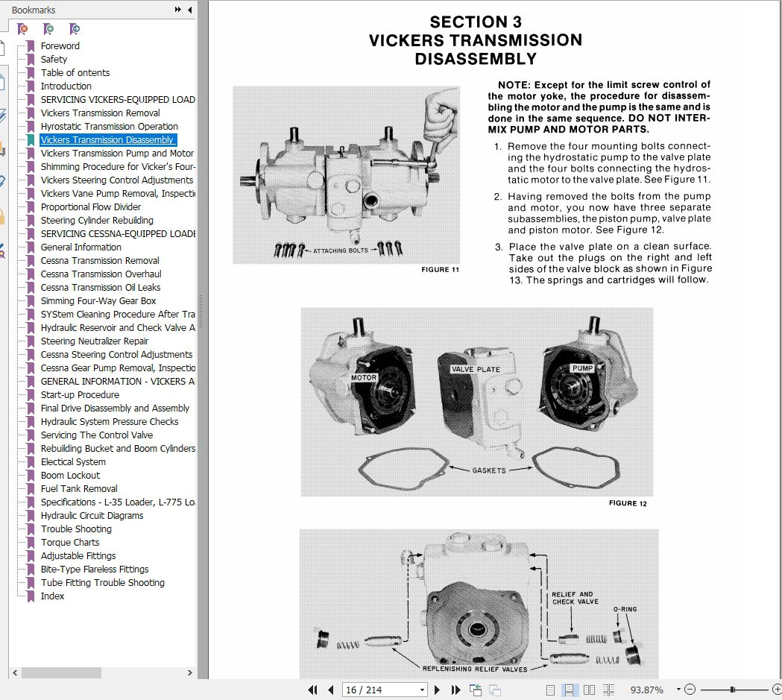The height and width of the screenshot is (700, 782).
Task: Enable continuous page layout
Action: point(569,690)
